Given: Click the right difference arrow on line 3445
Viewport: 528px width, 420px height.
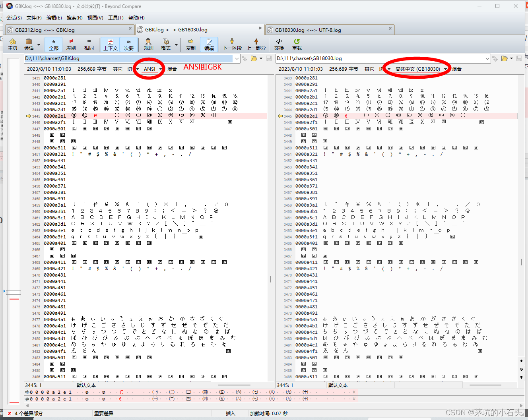Looking at the screenshot, I should pos(280,116).
